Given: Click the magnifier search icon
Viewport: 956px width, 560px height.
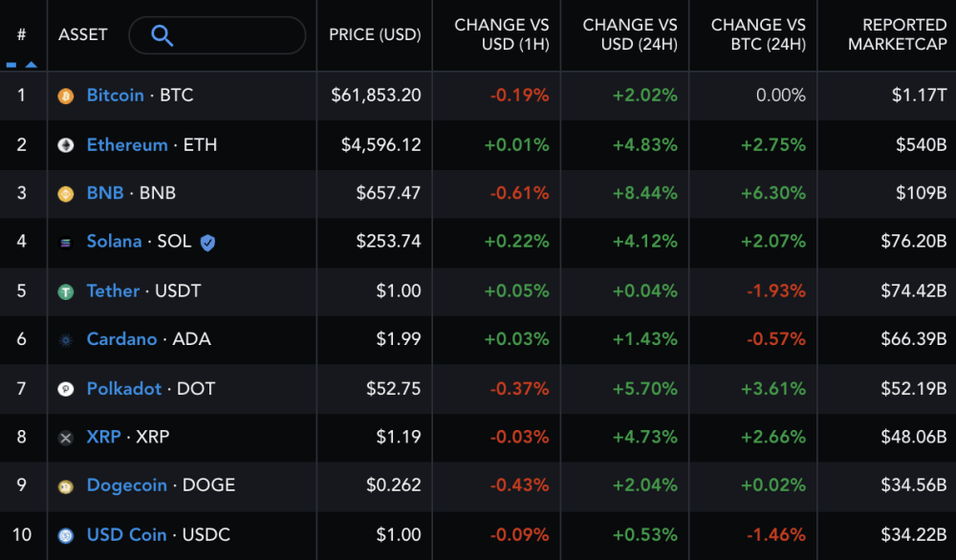Looking at the screenshot, I should pos(163,35).
